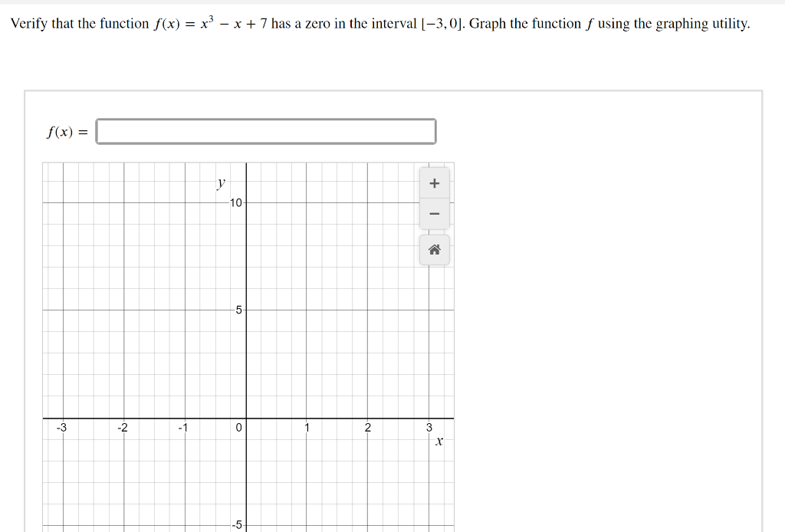Zoom in with the plus button
785x532 pixels.
coord(434,183)
